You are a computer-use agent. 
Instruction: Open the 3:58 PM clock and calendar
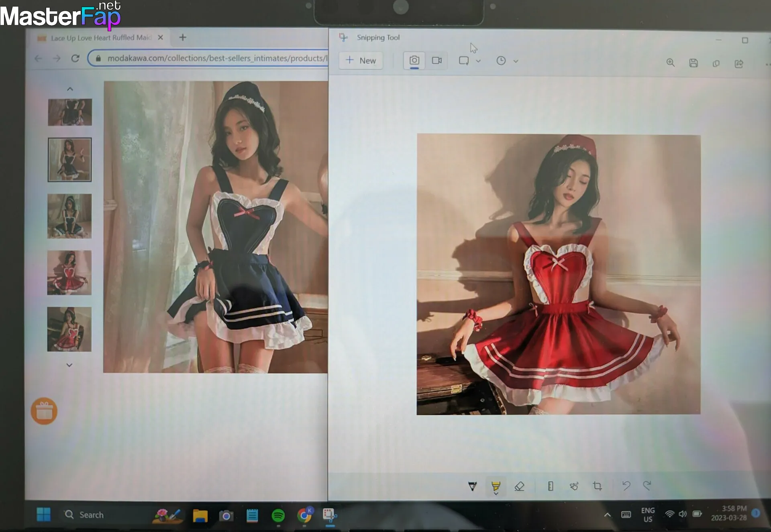pos(729,513)
